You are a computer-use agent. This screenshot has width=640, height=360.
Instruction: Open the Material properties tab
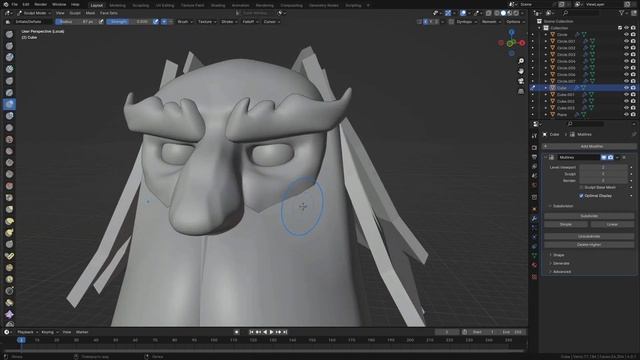point(534,265)
